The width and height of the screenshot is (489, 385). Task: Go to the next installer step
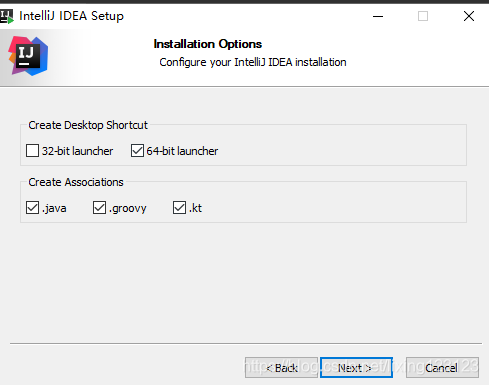356,368
